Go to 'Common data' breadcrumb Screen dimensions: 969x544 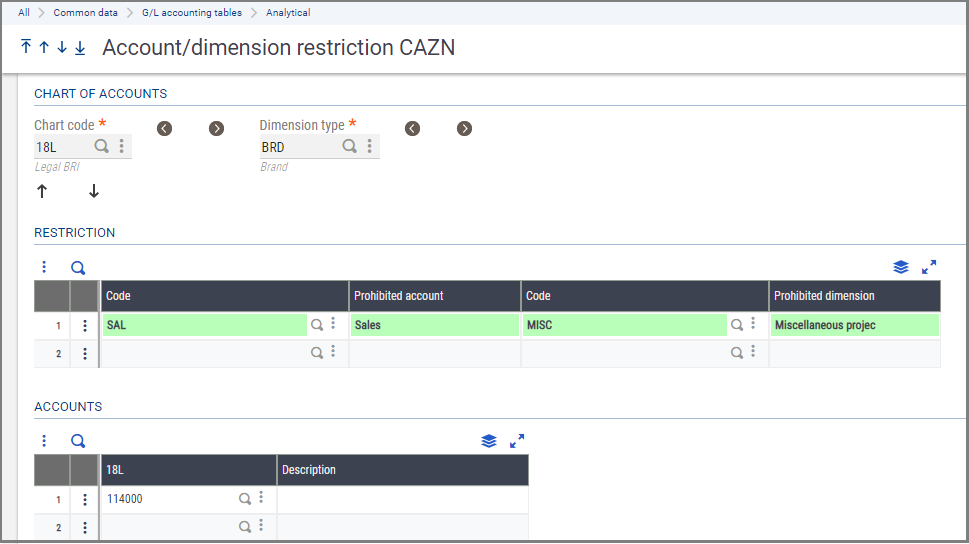click(x=85, y=13)
